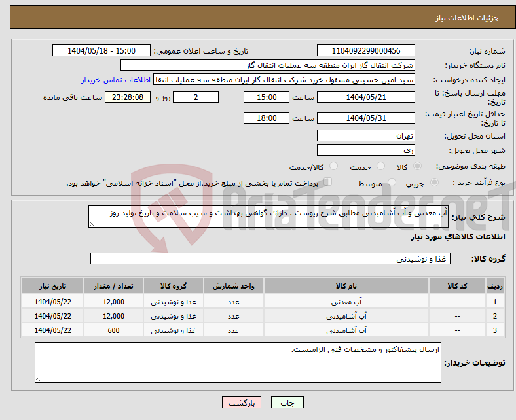Click the remaining time 23:28:08 field

(128, 97)
